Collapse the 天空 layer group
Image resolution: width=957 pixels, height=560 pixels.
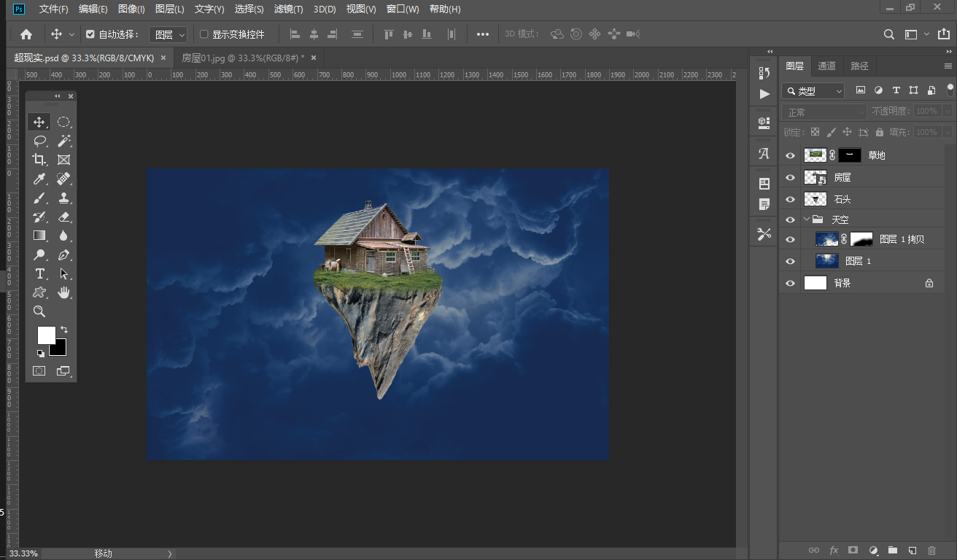807,219
